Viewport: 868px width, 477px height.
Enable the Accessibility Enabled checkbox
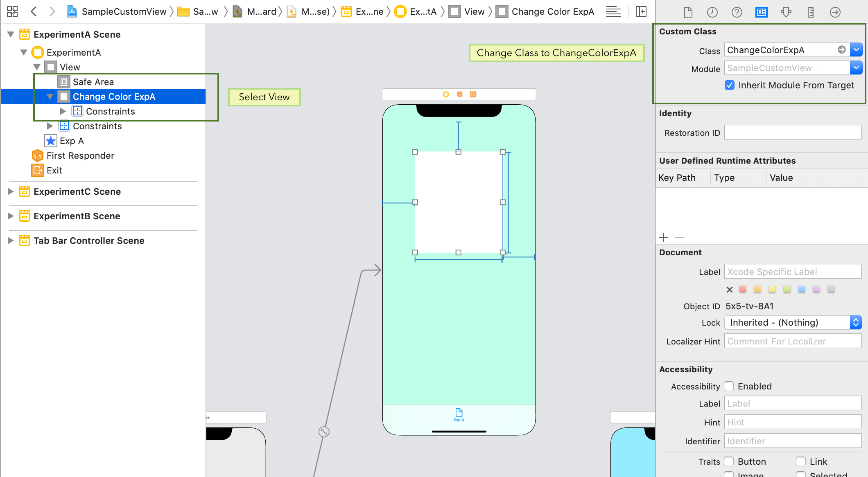click(729, 386)
